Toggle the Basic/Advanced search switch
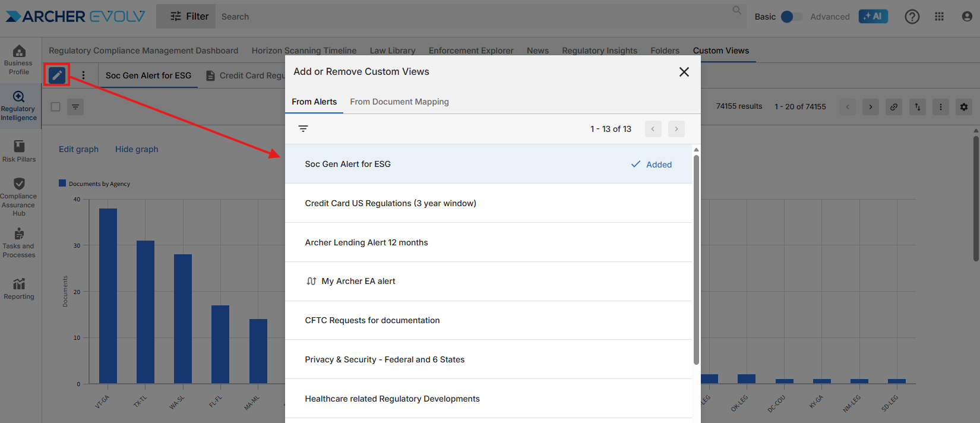This screenshot has width=980, height=423. pos(791,17)
